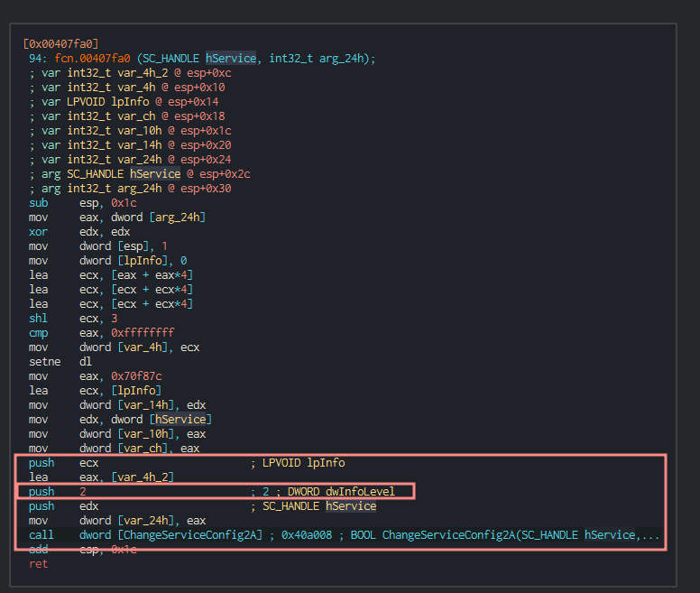
Task: Select the 'lea ecx, [lpInfo]' instruction
Action: [x=95, y=391]
